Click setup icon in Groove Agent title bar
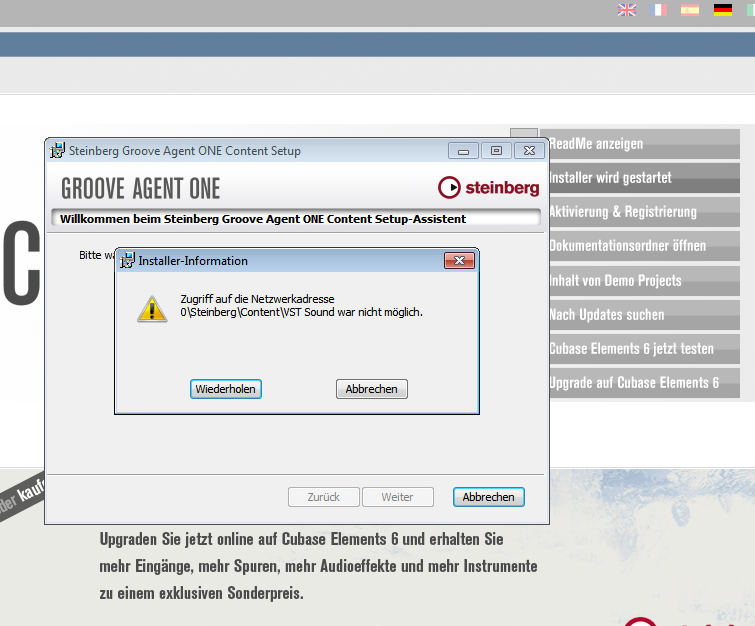The height and width of the screenshot is (626, 755). [x=57, y=151]
